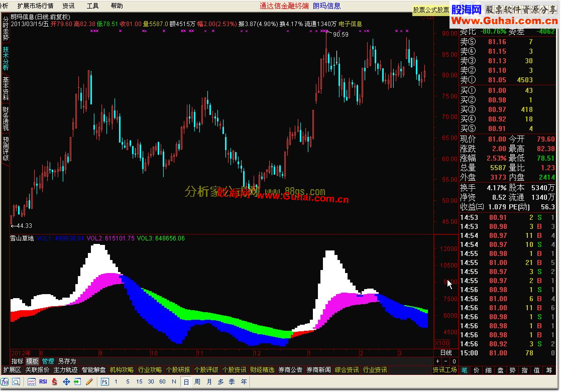Open the 预测评级 side tab
The height and width of the screenshot is (392, 561).
pos(6,149)
